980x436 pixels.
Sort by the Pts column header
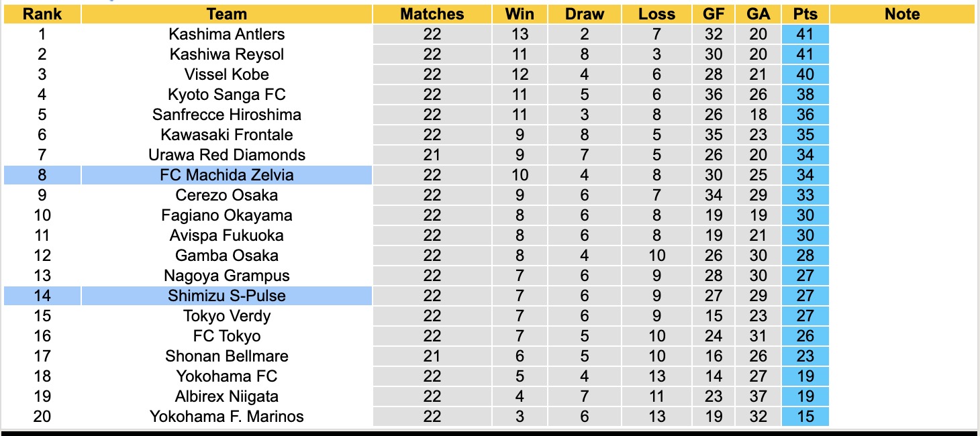click(805, 14)
